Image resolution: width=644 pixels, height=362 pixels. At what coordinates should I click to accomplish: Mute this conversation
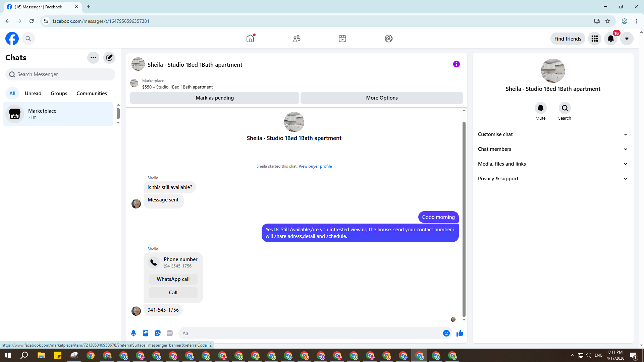pyautogui.click(x=540, y=108)
